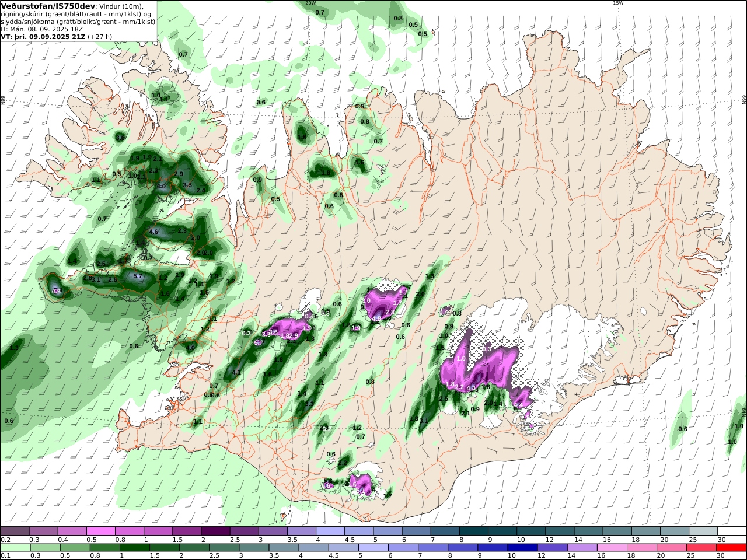Image resolution: width=747 pixels, height=560 pixels.
Task: Click the deep blue rain swatch between 10 and 12
Action: (522, 548)
